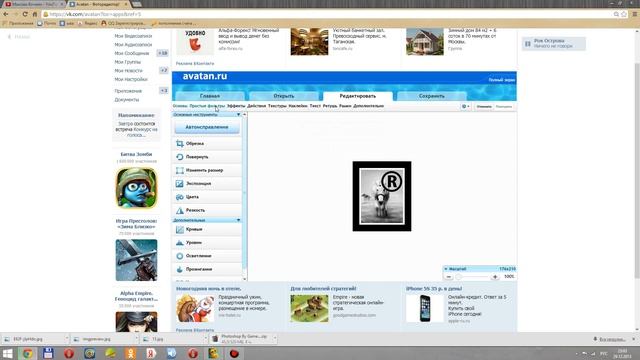This screenshot has height=360, width=640.
Task: Select the Редактировать tab
Action: [x=358, y=96]
